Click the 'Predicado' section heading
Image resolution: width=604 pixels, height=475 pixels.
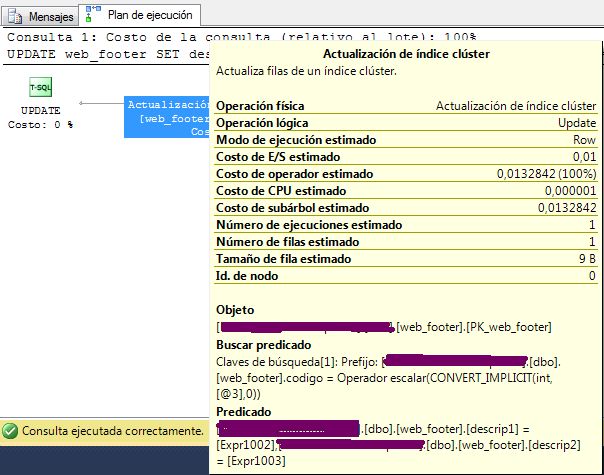point(243,411)
